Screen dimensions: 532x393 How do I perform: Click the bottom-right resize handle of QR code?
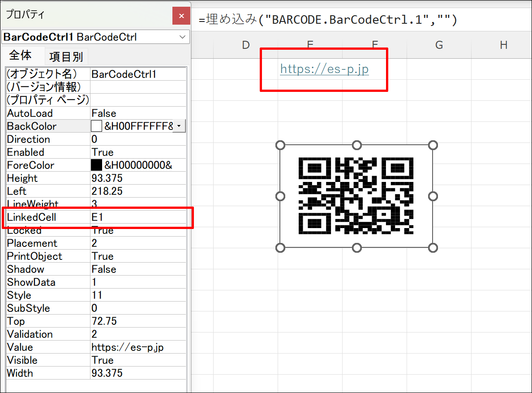(433, 248)
